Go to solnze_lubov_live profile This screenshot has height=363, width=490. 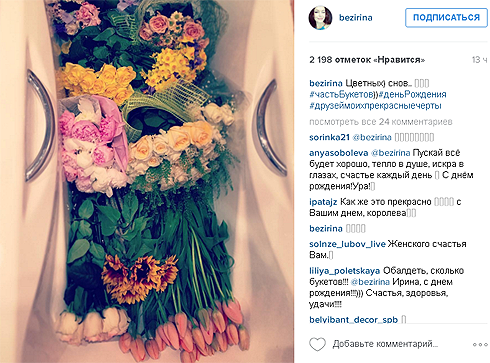347,244
